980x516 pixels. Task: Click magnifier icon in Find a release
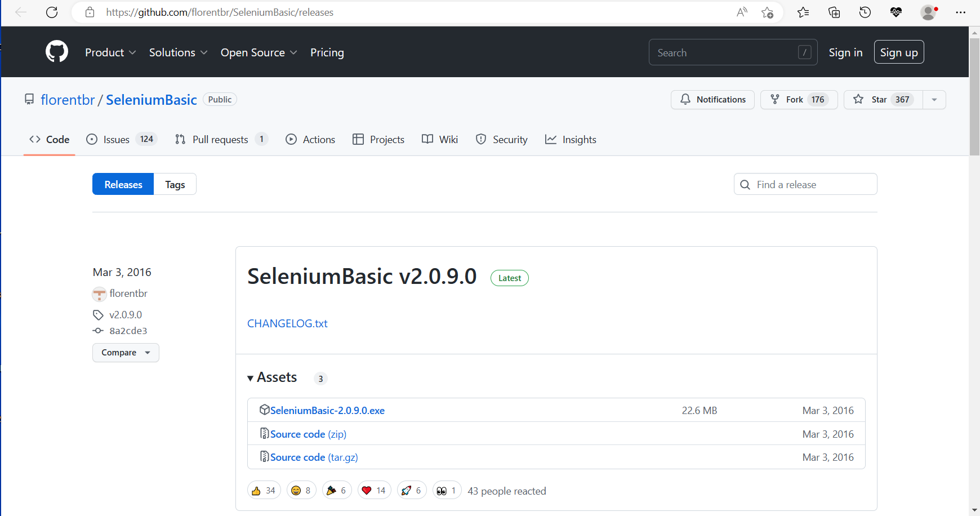(745, 185)
